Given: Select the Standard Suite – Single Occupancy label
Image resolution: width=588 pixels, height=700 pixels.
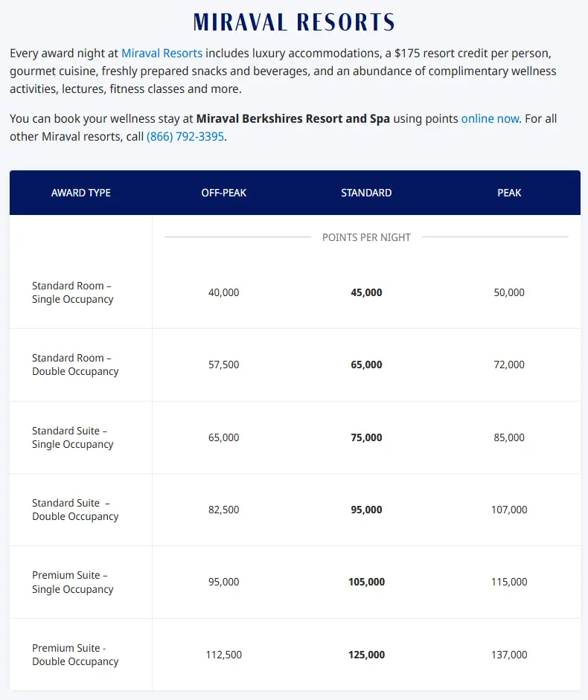Looking at the screenshot, I should 73,437.
